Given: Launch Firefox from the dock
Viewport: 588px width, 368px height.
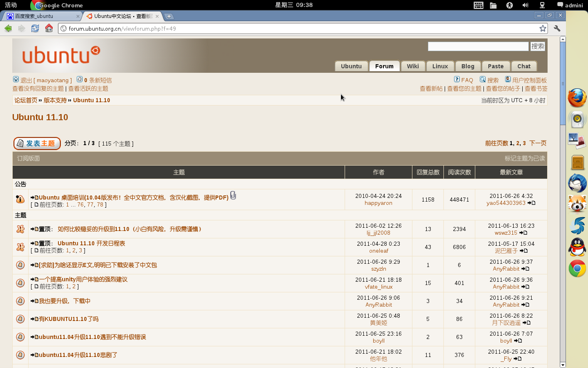Looking at the screenshot, I should [577, 98].
